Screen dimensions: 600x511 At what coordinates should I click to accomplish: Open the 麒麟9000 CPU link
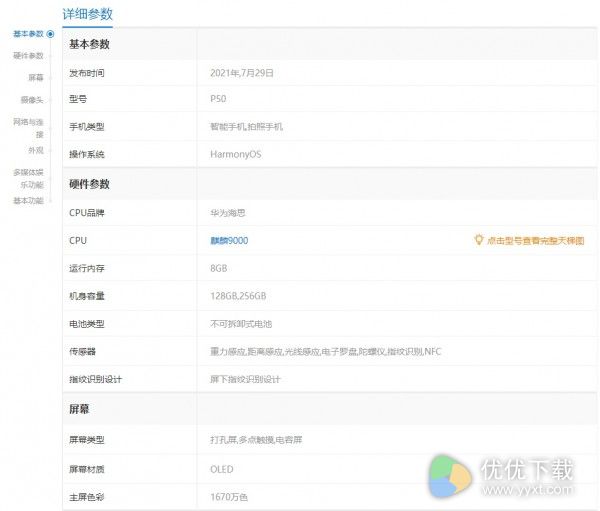click(x=229, y=241)
